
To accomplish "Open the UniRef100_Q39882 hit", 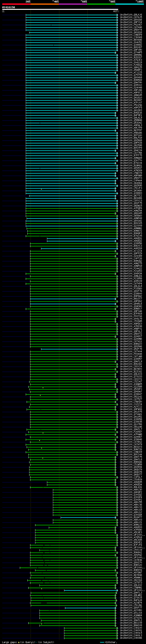I will click(131, 45).
